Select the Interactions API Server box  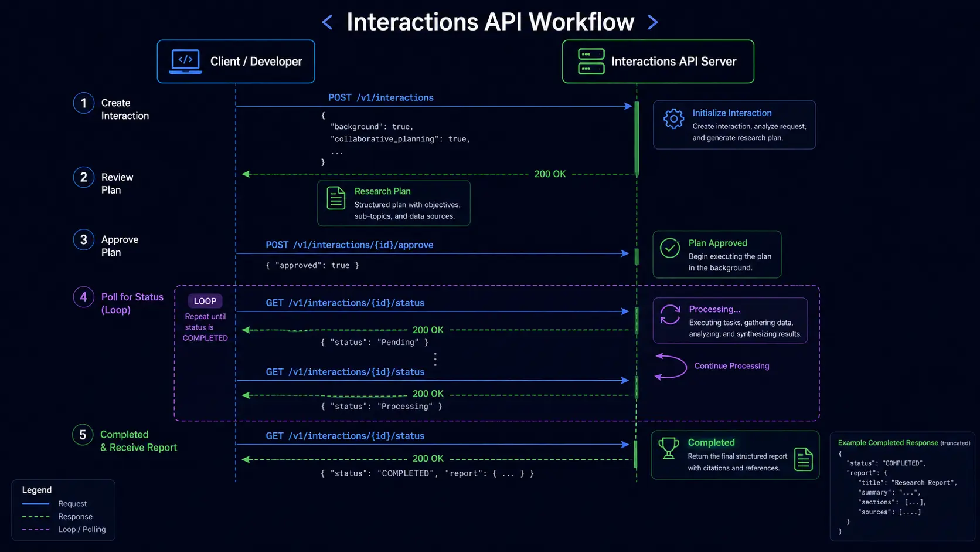(x=658, y=62)
